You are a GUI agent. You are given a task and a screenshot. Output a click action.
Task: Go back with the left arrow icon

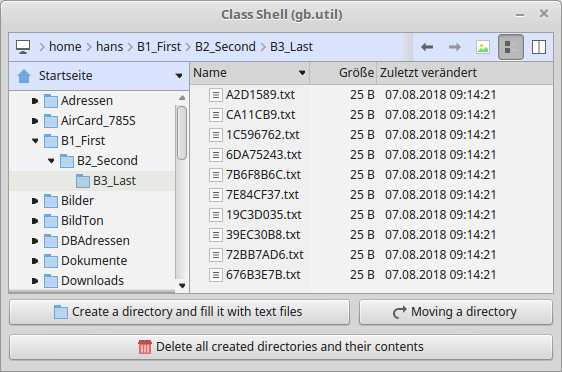(x=427, y=47)
